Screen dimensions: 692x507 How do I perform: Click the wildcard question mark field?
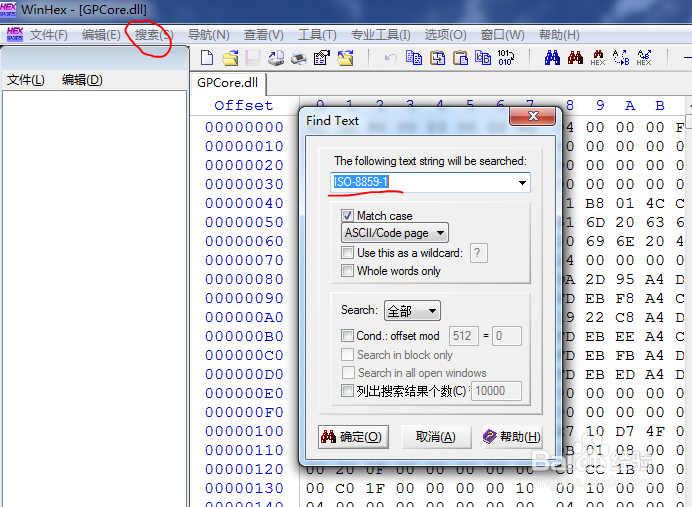[479, 253]
